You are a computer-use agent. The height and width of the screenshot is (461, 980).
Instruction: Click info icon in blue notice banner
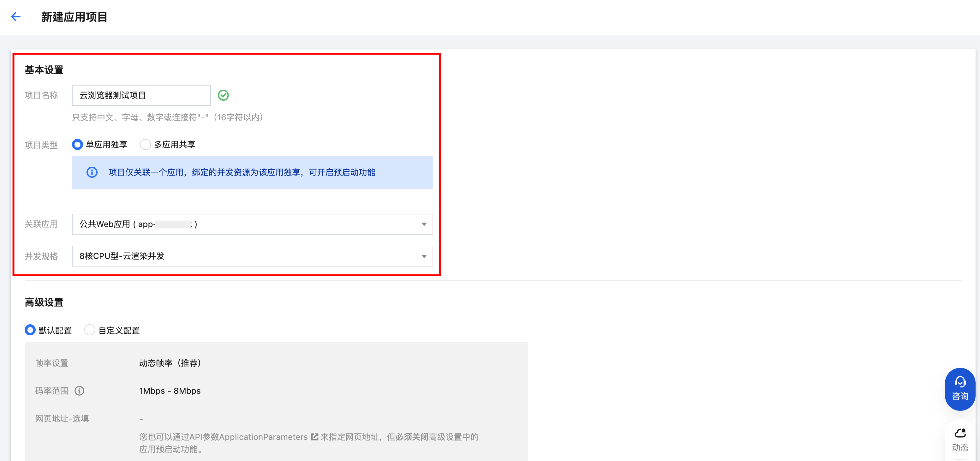92,172
